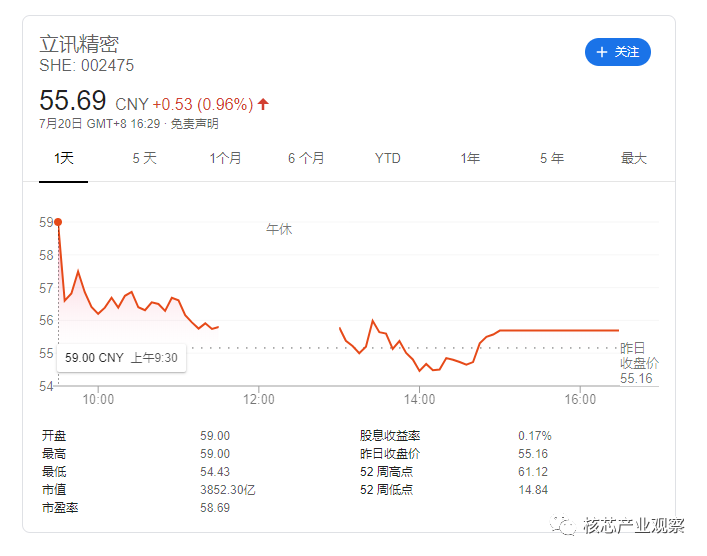The height and width of the screenshot is (556, 707).
Task: Show the YTD chart range
Action: click(387, 158)
